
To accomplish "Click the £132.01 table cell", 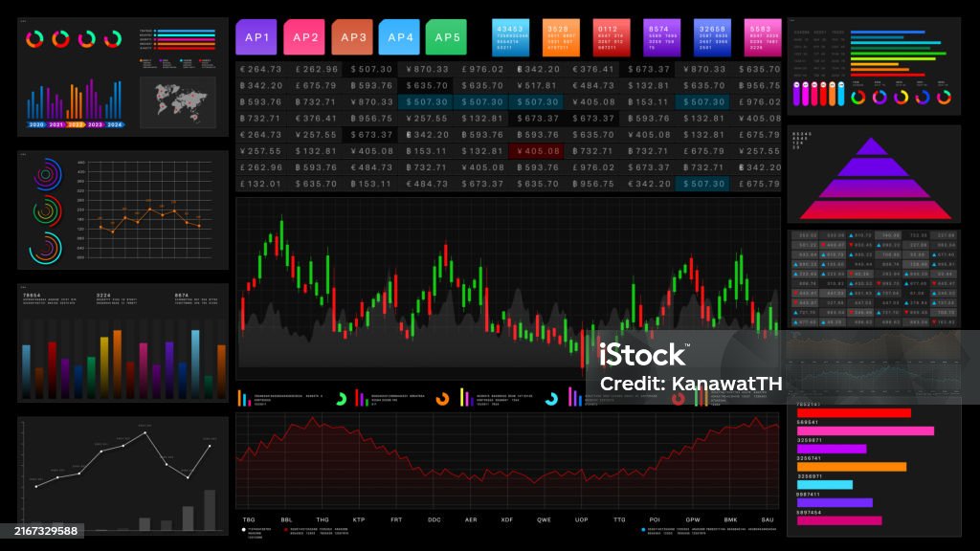I will 260,185.
